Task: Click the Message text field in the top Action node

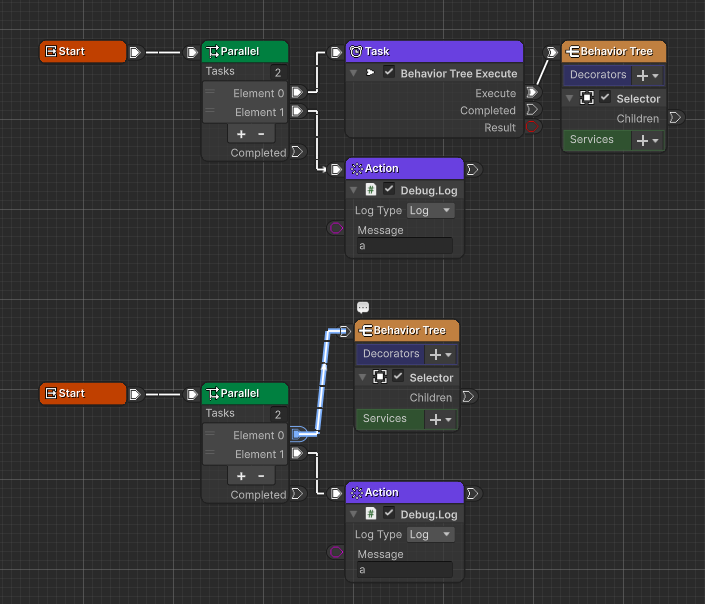Action: coord(404,246)
